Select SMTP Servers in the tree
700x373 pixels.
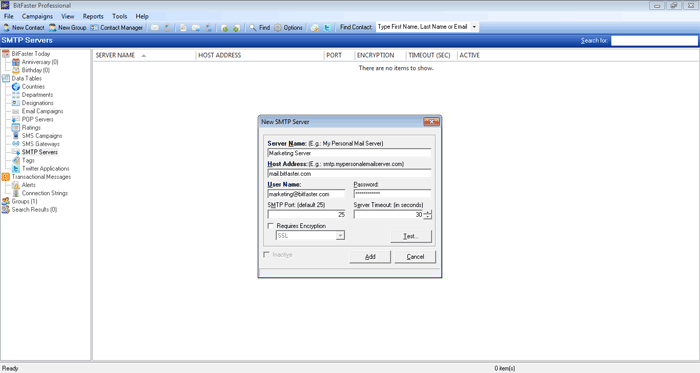tap(40, 152)
